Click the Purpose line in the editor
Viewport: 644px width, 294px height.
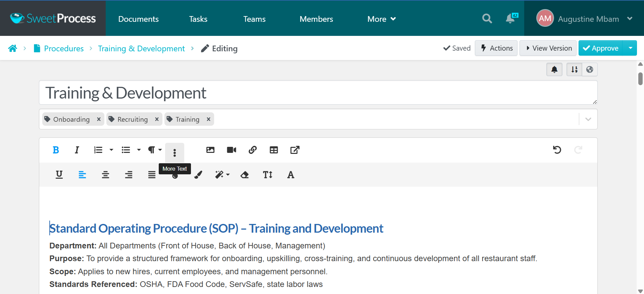pyautogui.click(x=293, y=258)
